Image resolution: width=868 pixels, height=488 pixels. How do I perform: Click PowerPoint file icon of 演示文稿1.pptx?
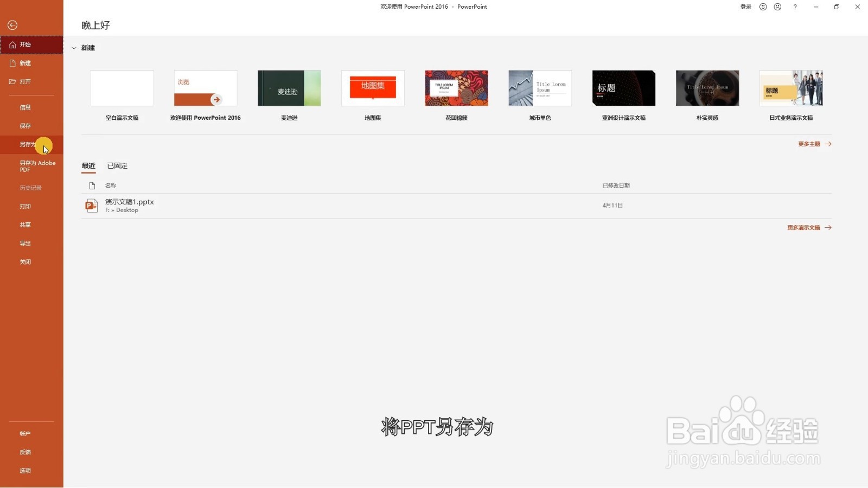click(91, 206)
